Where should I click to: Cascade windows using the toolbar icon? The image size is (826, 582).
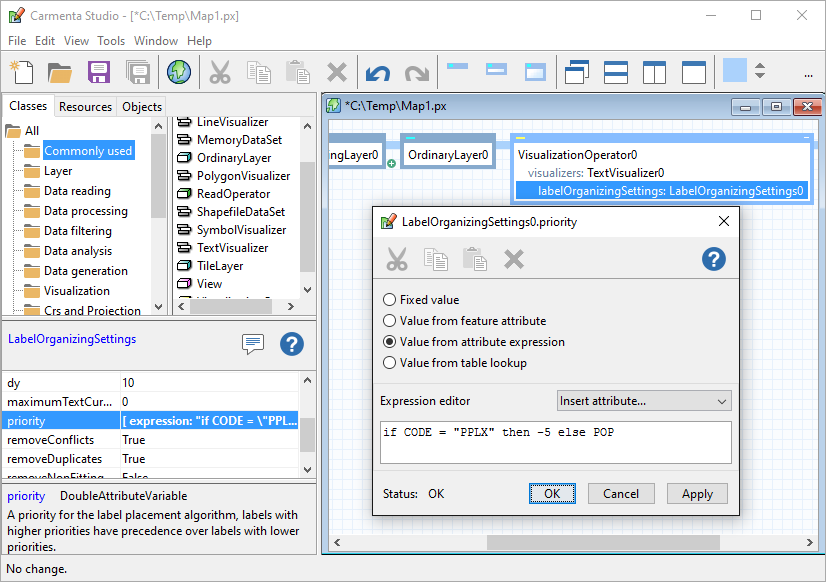[577, 72]
